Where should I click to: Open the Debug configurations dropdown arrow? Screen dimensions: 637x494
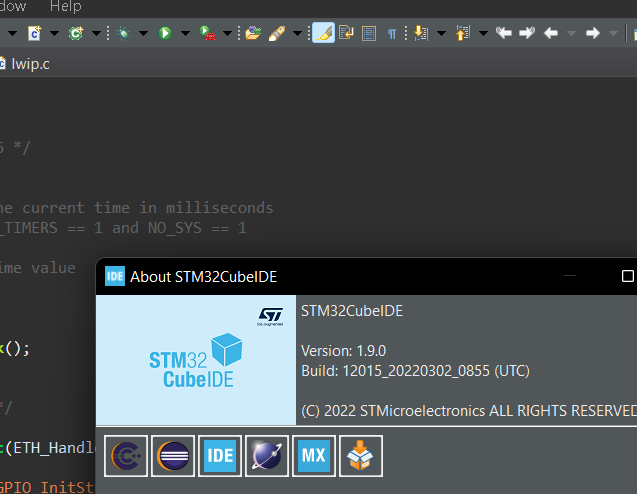(x=143, y=33)
